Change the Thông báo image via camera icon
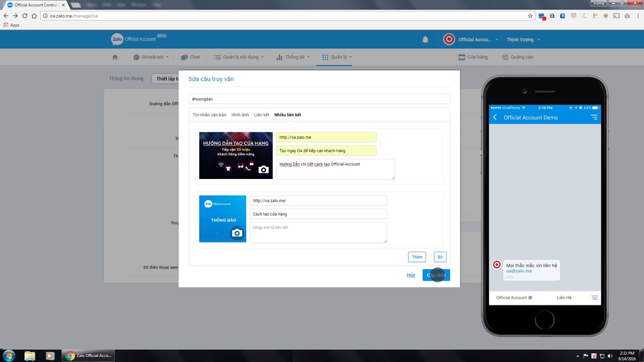This screenshot has height=362, width=644. 237,233
